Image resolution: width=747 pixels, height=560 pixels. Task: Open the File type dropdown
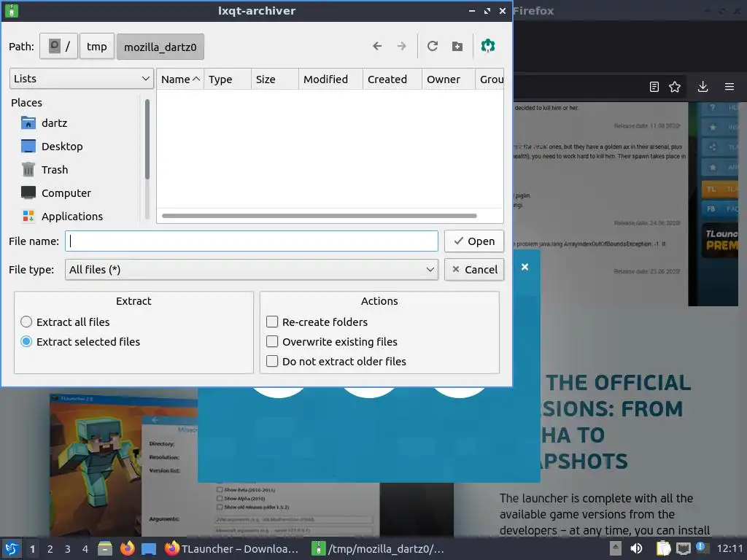[252, 270]
